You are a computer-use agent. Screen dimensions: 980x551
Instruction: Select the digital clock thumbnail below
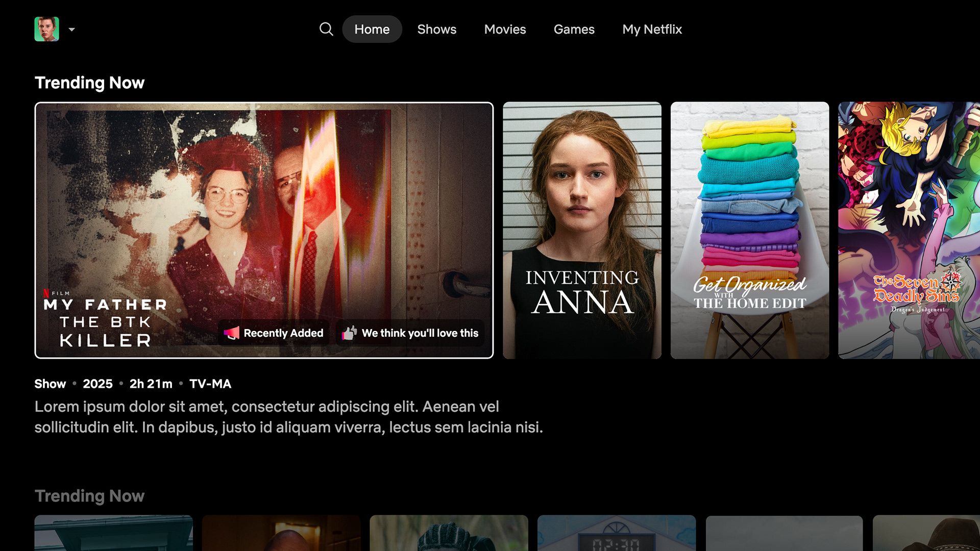tap(616, 533)
